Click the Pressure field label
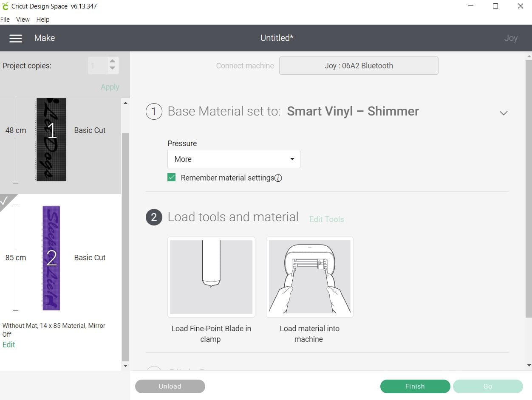Viewport: 532px width, 400px height. point(182,144)
